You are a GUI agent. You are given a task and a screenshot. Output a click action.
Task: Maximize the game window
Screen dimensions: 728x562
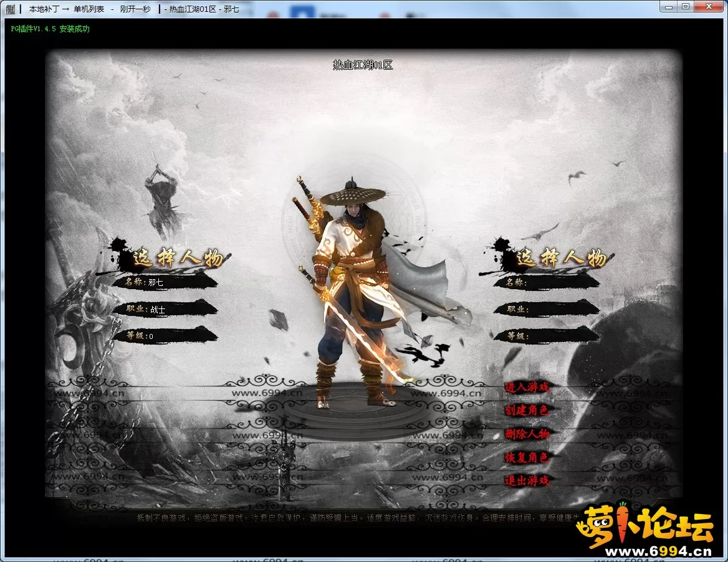pyautogui.click(x=686, y=6)
